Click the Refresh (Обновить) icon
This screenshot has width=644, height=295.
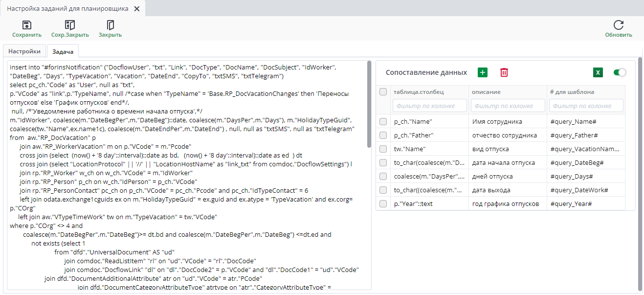click(618, 25)
